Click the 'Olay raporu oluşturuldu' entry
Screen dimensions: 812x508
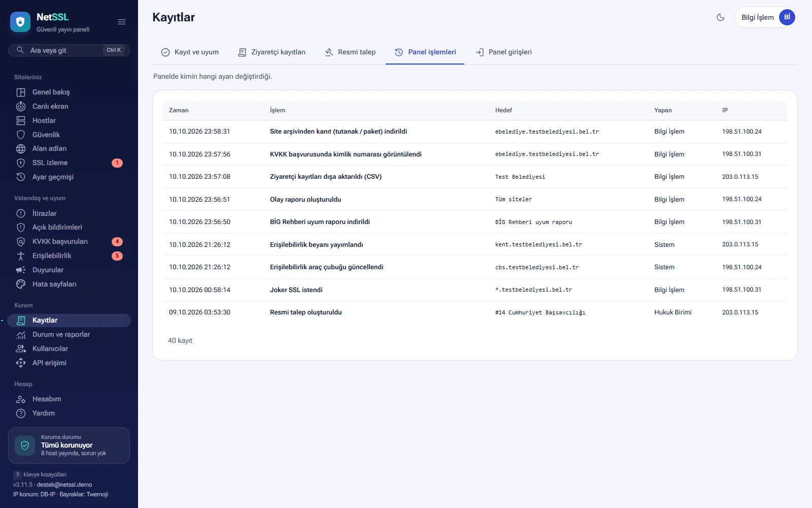(x=306, y=199)
